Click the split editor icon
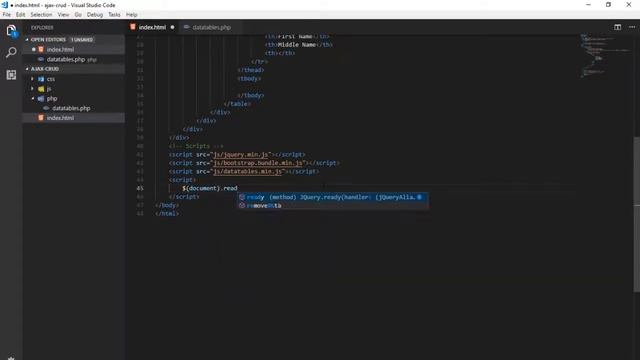The image size is (640, 360). point(617,27)
